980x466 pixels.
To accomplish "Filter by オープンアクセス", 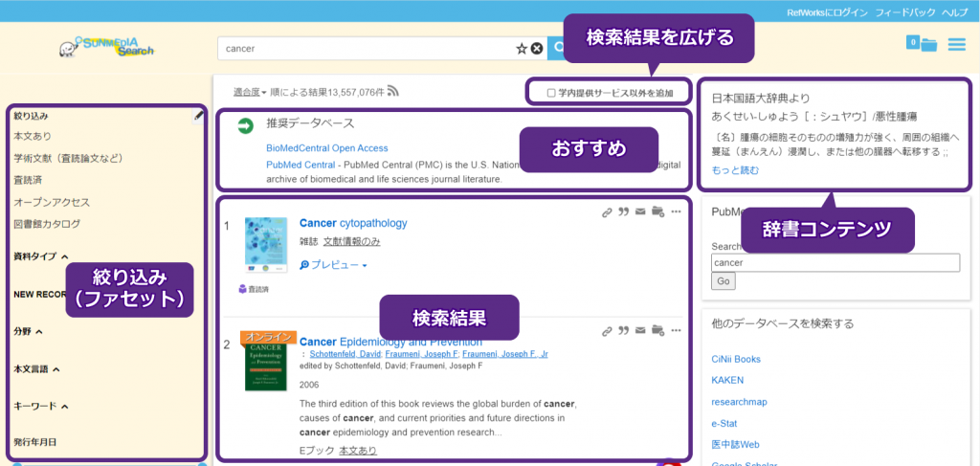I will 52,203.
